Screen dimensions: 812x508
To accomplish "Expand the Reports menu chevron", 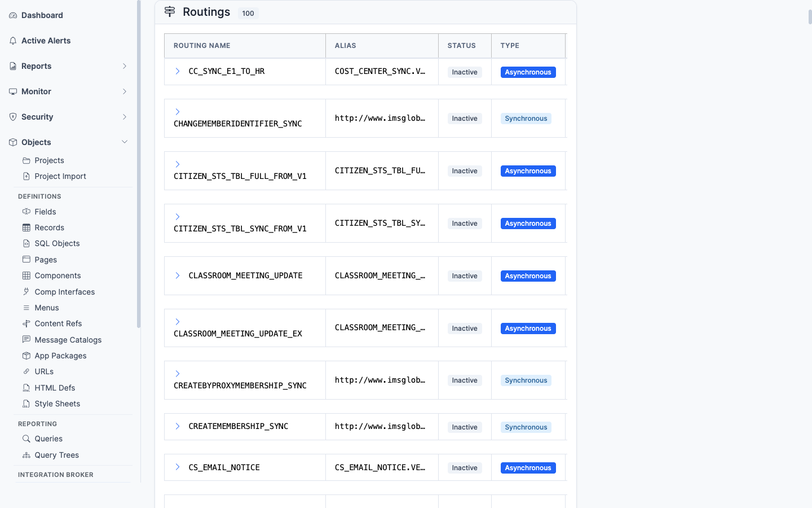I will pos(125,66).
